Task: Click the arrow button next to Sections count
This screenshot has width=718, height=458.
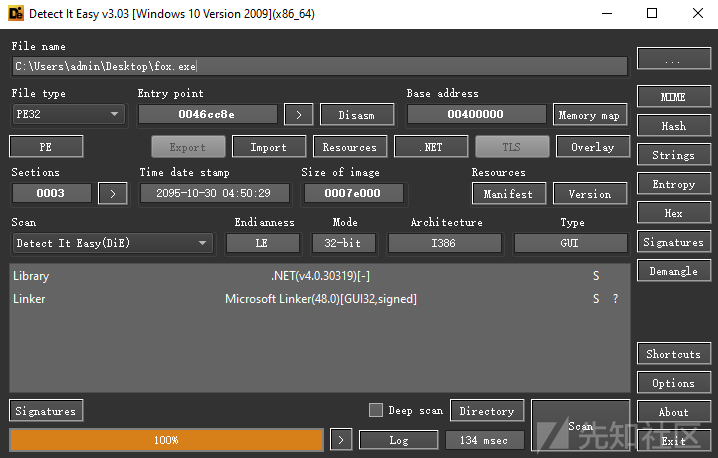Action: point(113,194)
